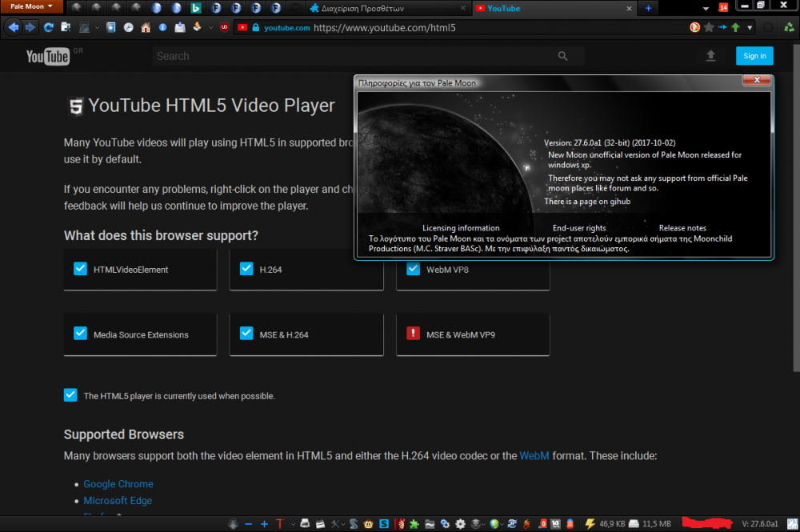The width and height of the screenshot is (800, 532).
Task: Toggle the WebM VP8 checkbox
Action: click(413, 269)
